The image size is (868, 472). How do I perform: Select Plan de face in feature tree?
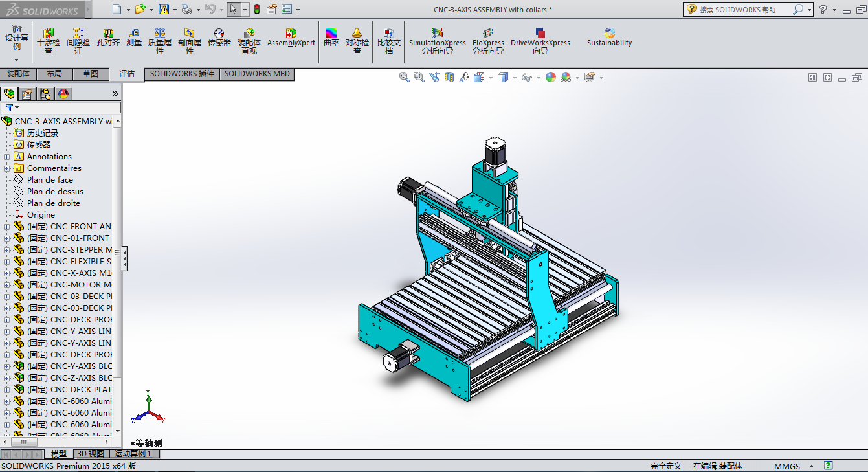50,180
